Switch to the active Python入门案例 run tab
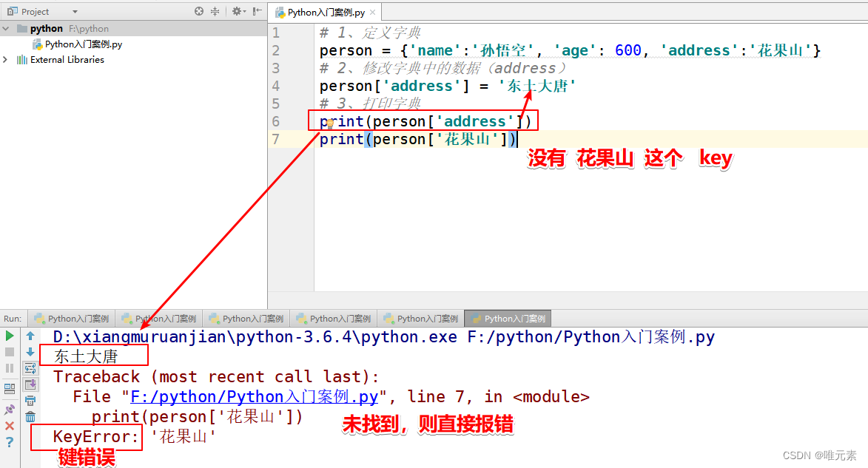 click(508, 318)
